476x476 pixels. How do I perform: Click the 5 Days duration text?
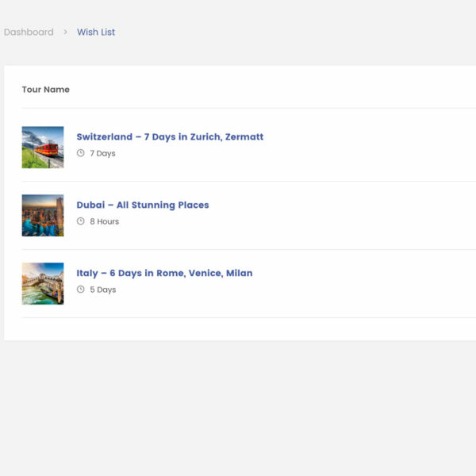pos(102,290)
